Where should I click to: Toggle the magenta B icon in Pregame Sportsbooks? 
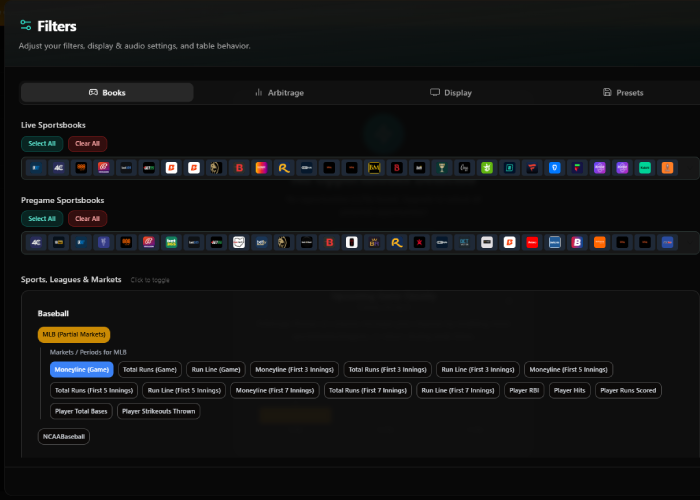tap(577, 242)
